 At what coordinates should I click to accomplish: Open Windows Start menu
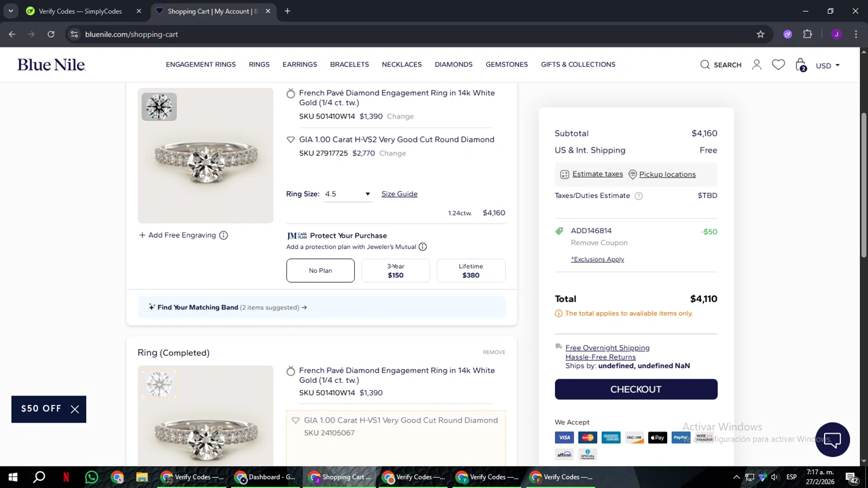tap(13, 477)
